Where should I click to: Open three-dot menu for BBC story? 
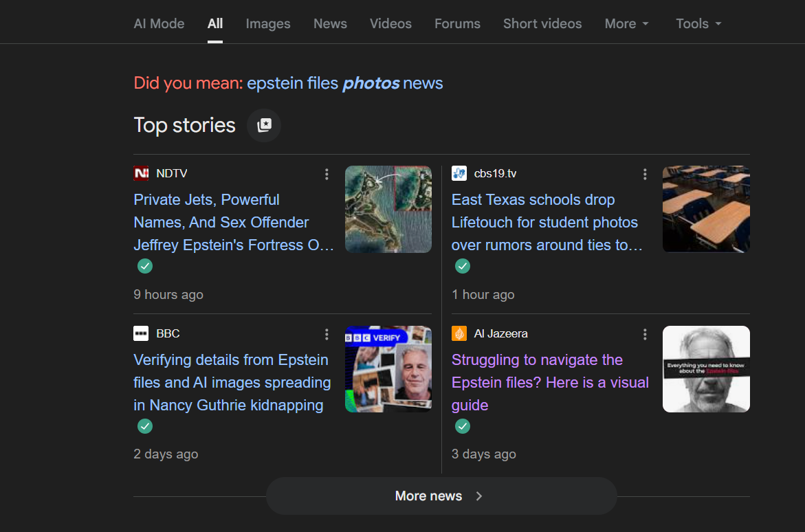pos(327,334)
